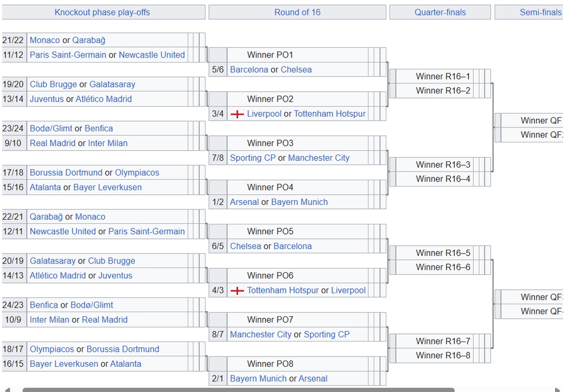Open the Round of 16 header link

pyautogui.click(x=297, y=12)
